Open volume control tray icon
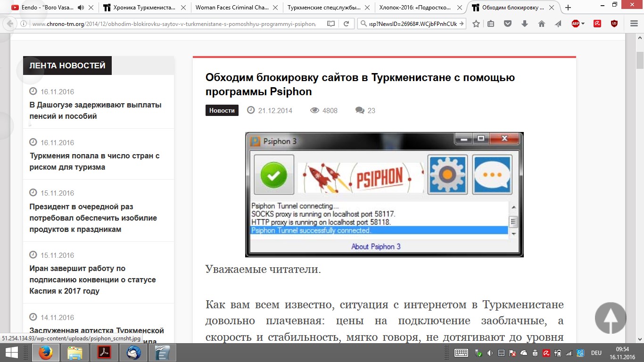Screen dimensions: 644x362 pyautogui.click(x=490, y=353)
